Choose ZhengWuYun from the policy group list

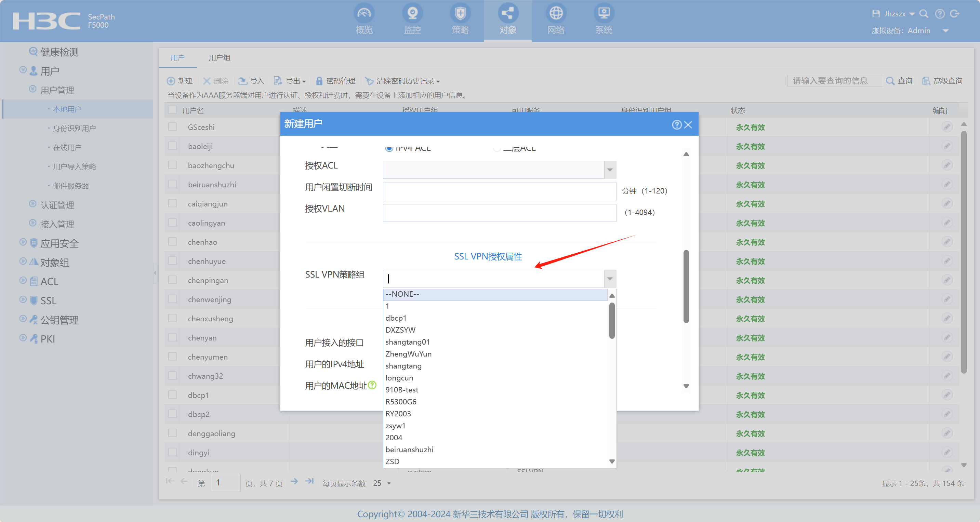[x=408, y=354]
